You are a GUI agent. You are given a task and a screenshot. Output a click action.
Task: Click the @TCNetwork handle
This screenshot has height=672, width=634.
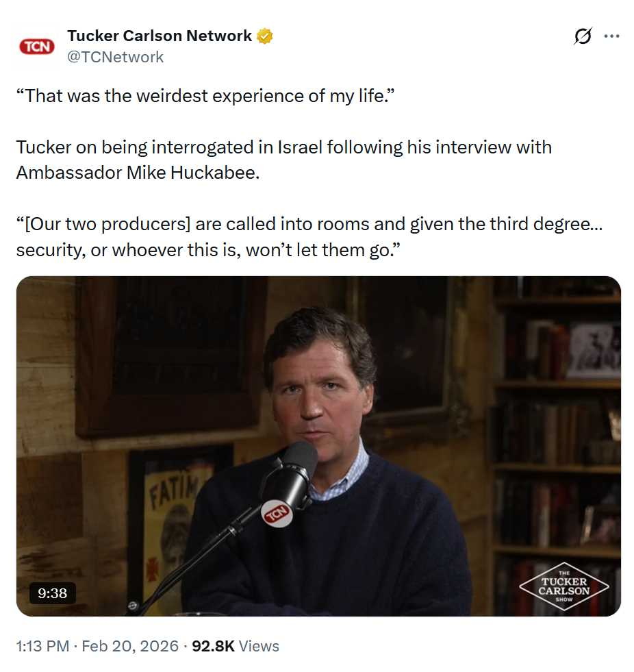click(115, 57)
